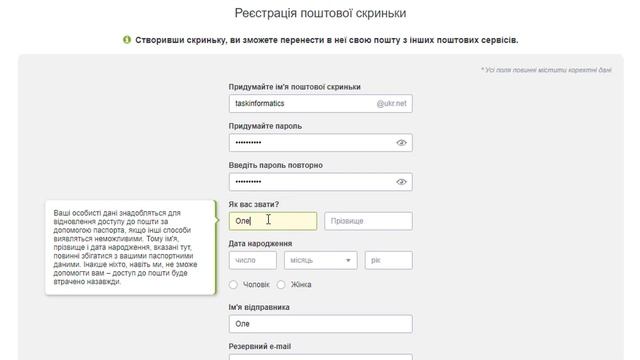Focus the 'Введіть пароль повторно' field
The width and height of the screenshot is (640, 360).
pos(321,182)
